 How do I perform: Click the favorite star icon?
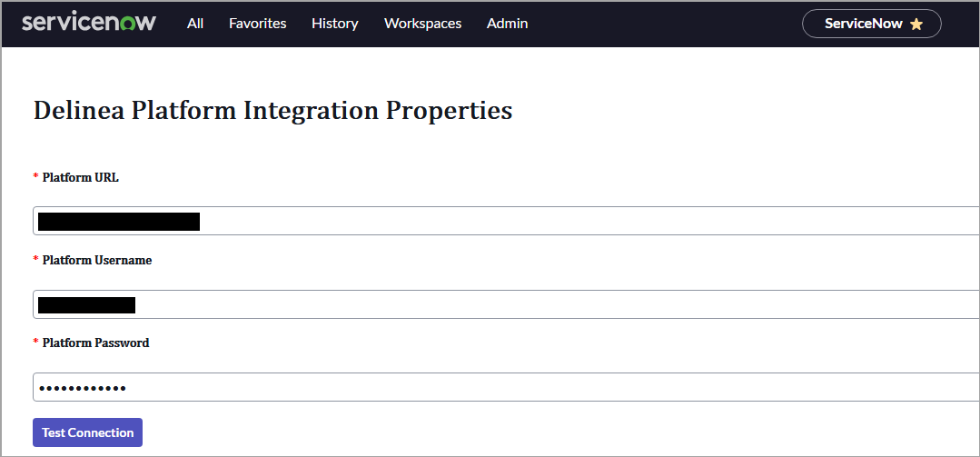[916, 25]
